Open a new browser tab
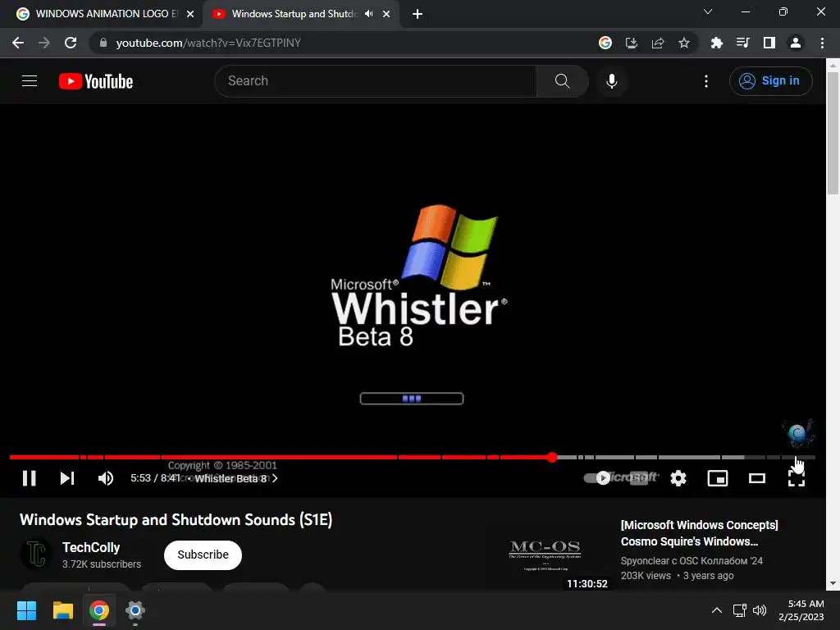The image size is (840, 630). coord(418,14)
